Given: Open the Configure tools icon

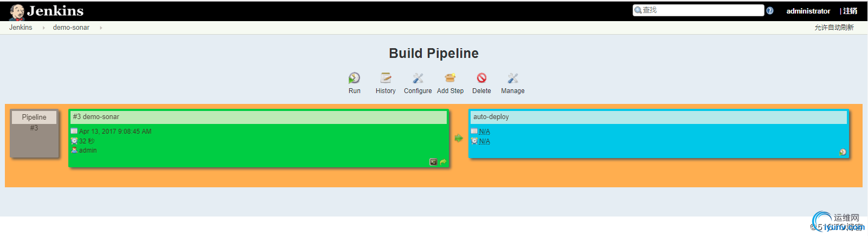Looking at the screenshot, I should pos(417,78).
